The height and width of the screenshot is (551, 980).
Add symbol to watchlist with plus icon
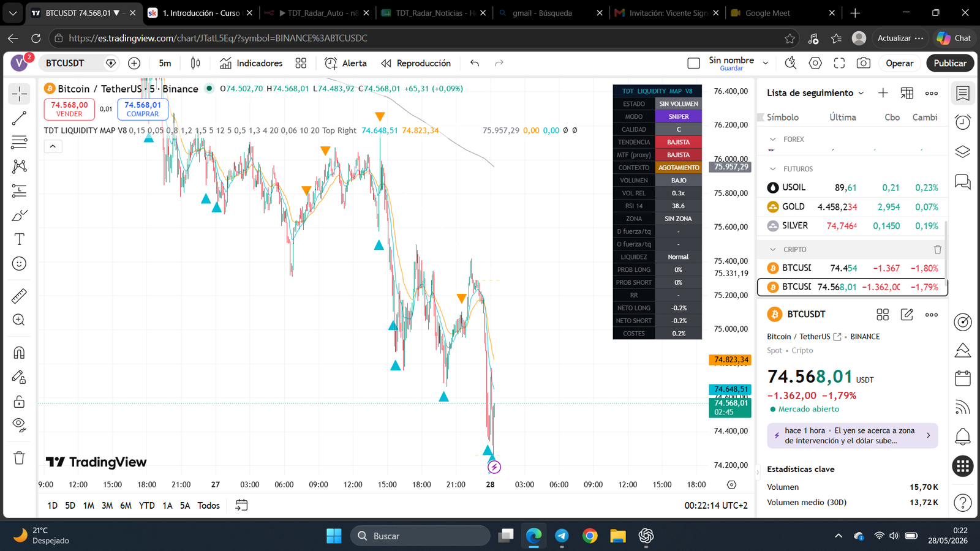[883, 93]
